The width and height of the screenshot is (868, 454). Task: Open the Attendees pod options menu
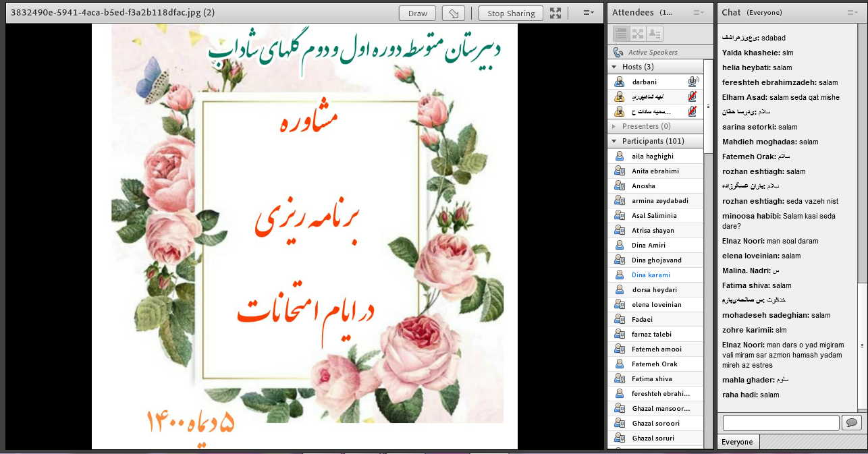[x=697, y=13]
